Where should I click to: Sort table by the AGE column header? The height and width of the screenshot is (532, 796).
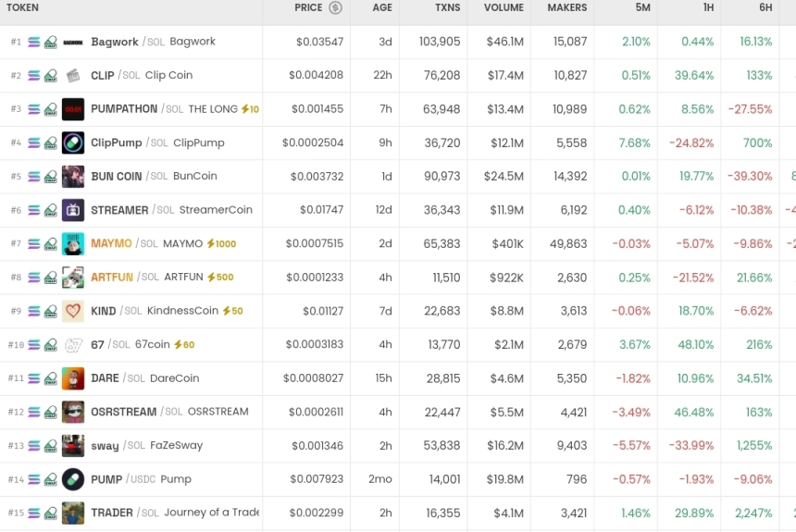tap(382, 8)
